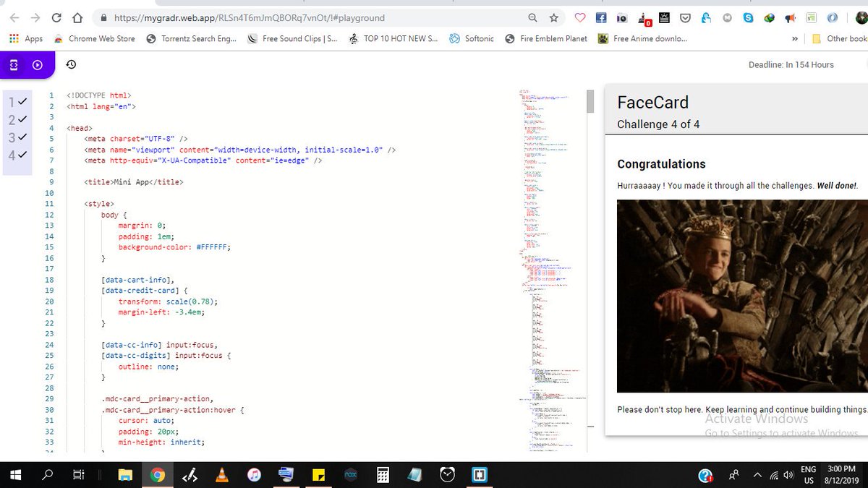The height and width of the screenshot is (488, 868).
Task: Zoom out using the magnifier icon in address bar
Action: click(532, 18)
